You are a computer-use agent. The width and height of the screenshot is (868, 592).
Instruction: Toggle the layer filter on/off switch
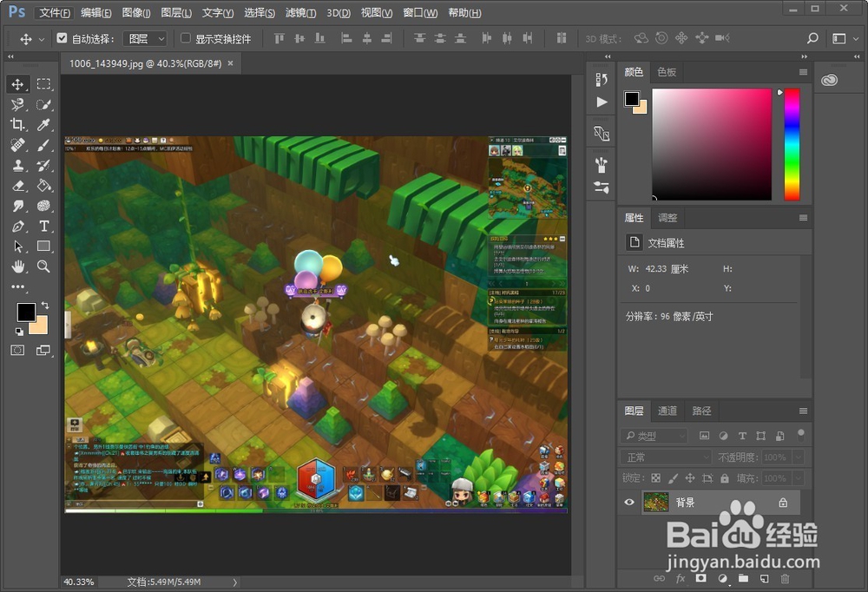(x=800, y=434)
